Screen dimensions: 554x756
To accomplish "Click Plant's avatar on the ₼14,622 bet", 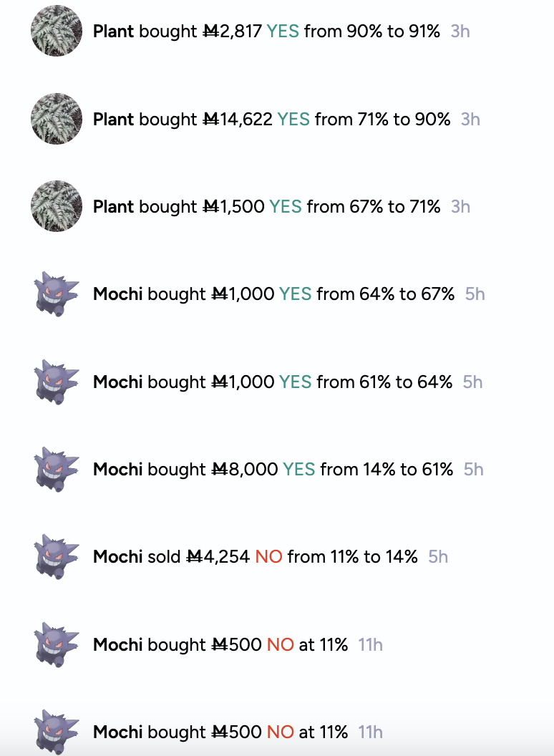I will coord(57,119).
